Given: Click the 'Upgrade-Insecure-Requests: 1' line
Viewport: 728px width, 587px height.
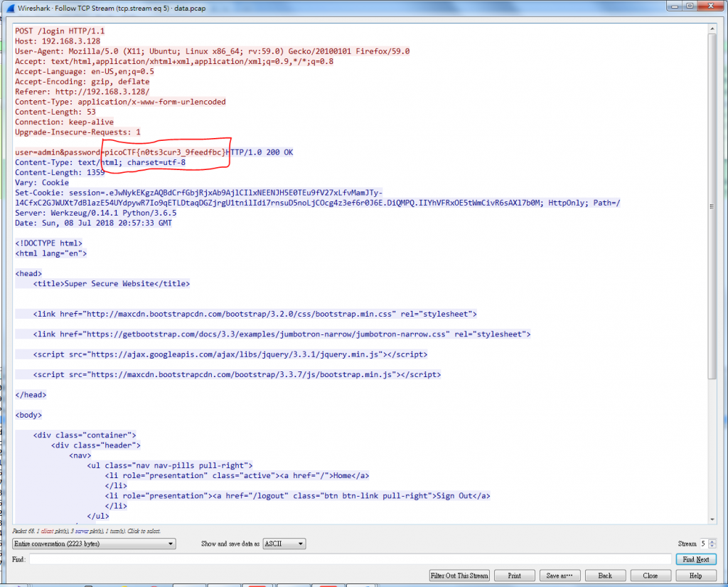Looking at the screenshot, I should [77, 132].
